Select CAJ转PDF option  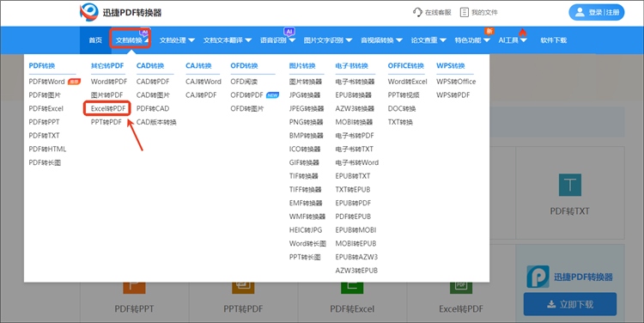(x=201, y=95)
